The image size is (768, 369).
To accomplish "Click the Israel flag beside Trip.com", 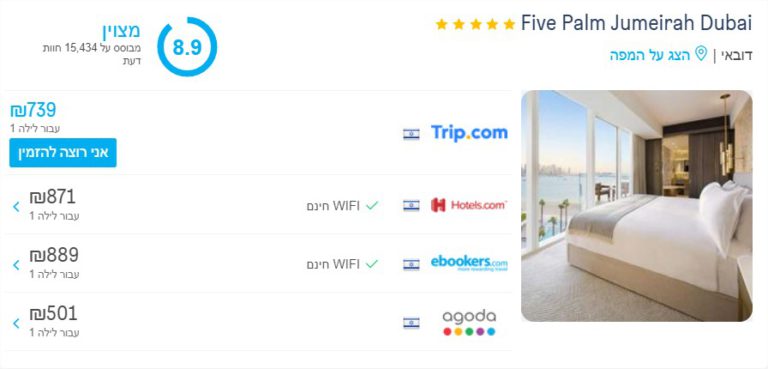I will (411, 134).
